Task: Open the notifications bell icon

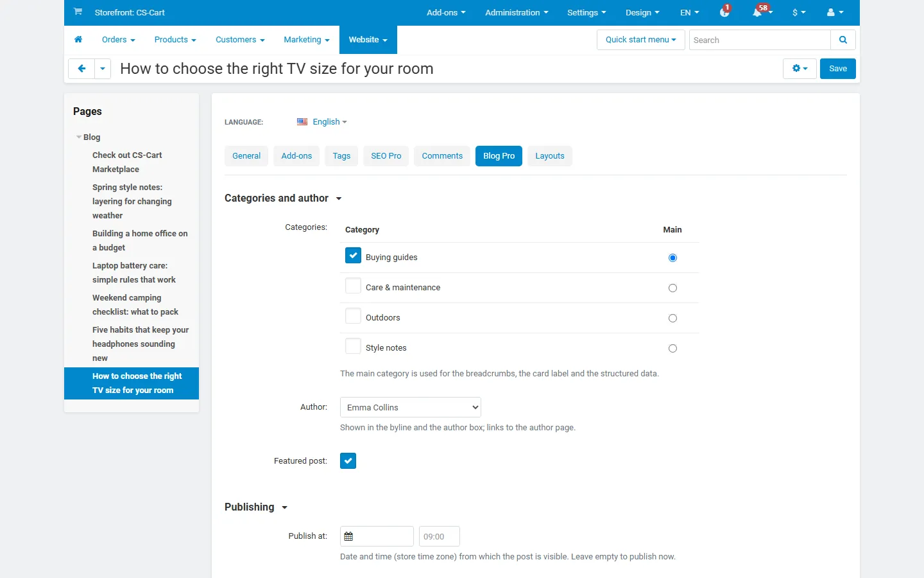Action: click(x=758, y=12)
